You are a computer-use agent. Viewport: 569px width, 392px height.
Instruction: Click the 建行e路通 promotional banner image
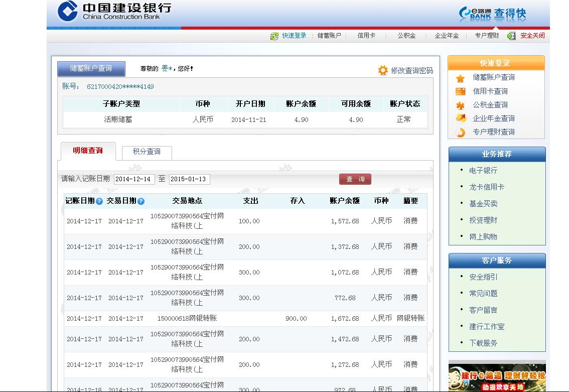click(x=496, y=376)
